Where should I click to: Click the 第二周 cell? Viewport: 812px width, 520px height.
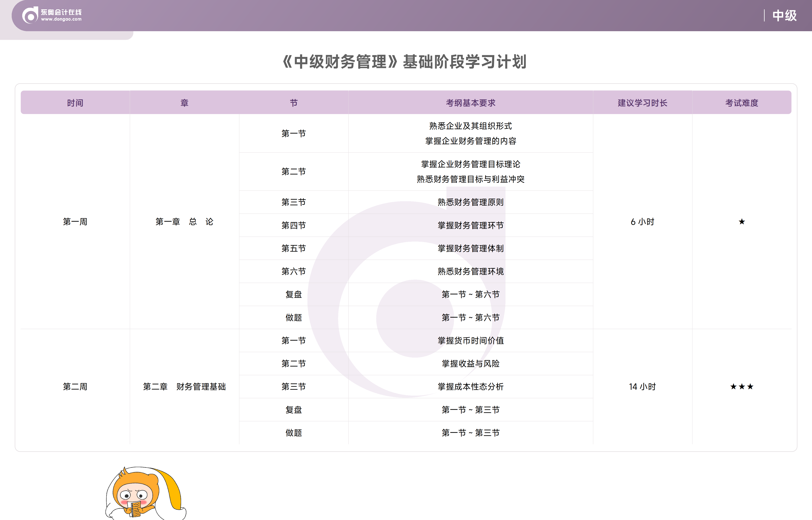(75, 386)
